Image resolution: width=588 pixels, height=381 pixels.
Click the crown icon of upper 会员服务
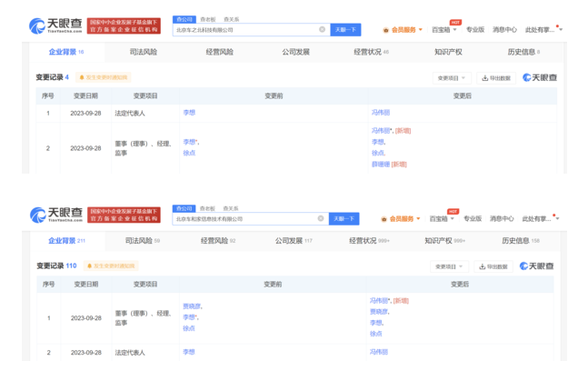385,30
